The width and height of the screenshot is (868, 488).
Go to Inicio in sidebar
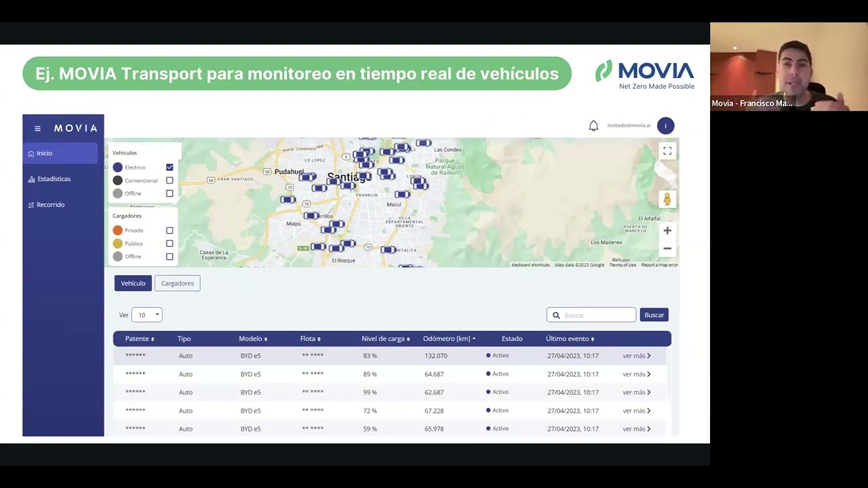click(x=60, y=153)
